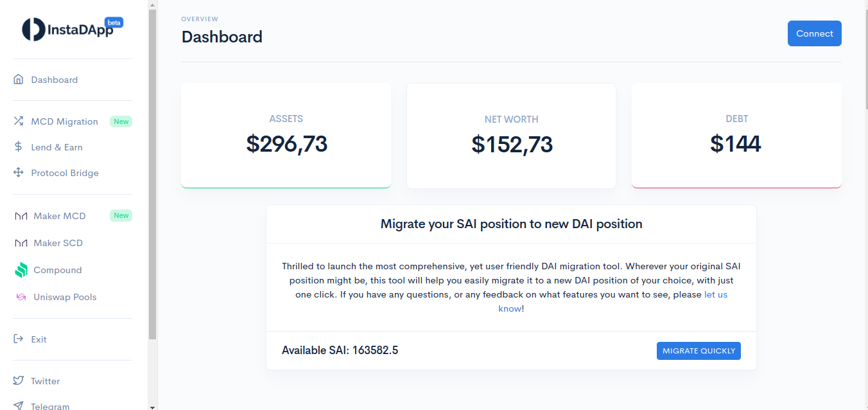Click the Maker MCD logo icon

pyautogui.click(x=21, y=216)
